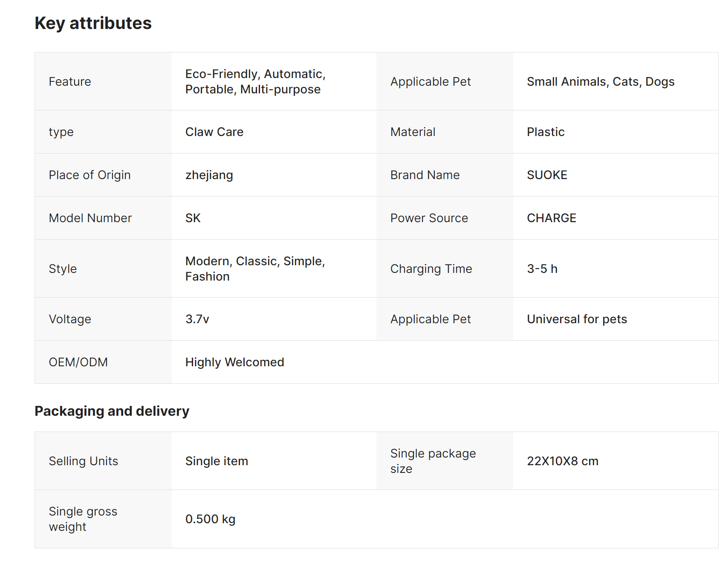Click the Key attributes heading
Screen dimensions: 728x562
pos(93,23)
